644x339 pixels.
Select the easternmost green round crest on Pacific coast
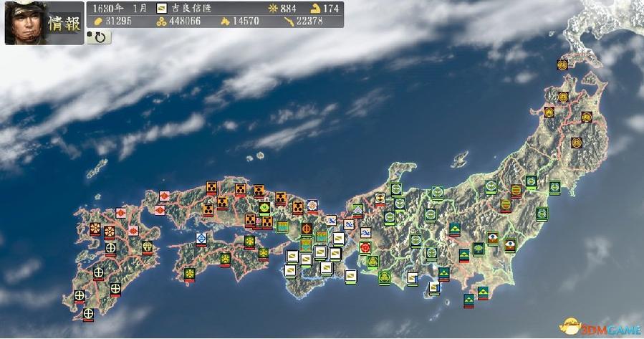[x=555, y=188]
